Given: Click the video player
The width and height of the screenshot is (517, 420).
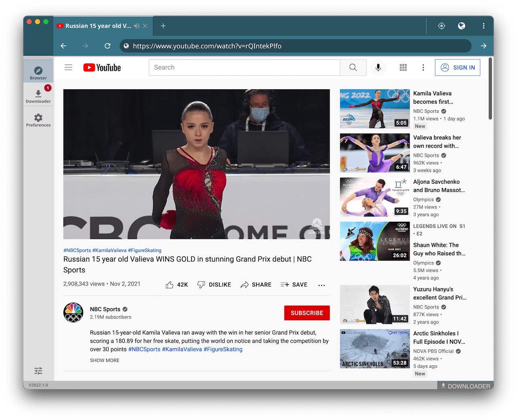Looking at the screenshot, I should (x=197, y=164).
